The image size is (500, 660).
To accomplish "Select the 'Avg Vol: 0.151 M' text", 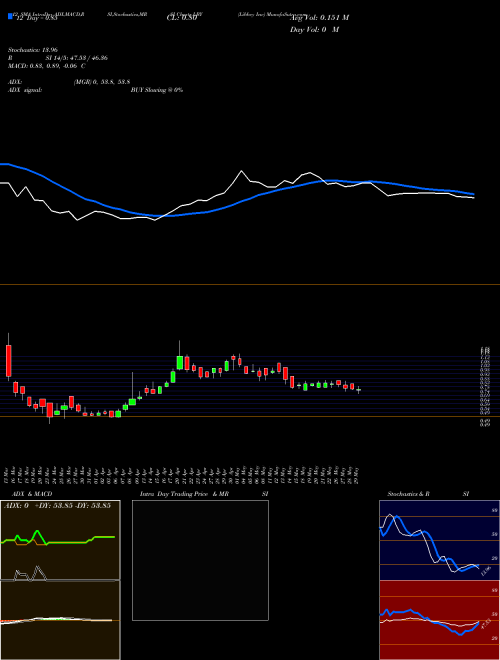I will click(x=319, y=18).
